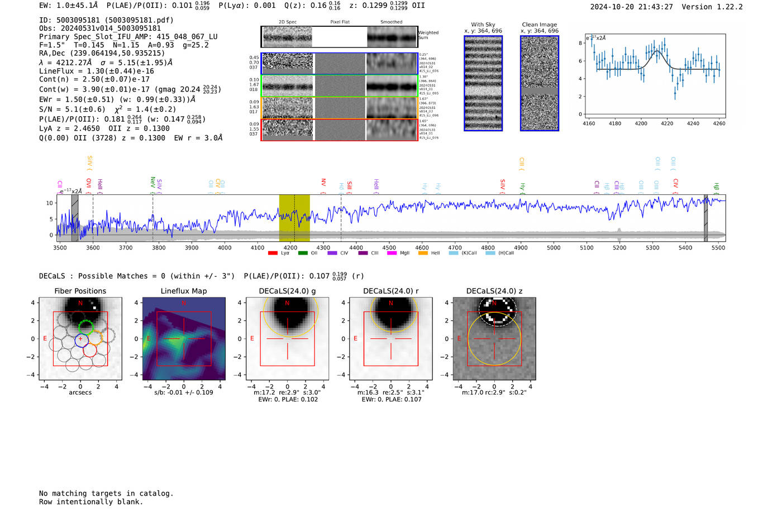
Task: Select the green Hβ line marker
Action: [x=716, y=188]
